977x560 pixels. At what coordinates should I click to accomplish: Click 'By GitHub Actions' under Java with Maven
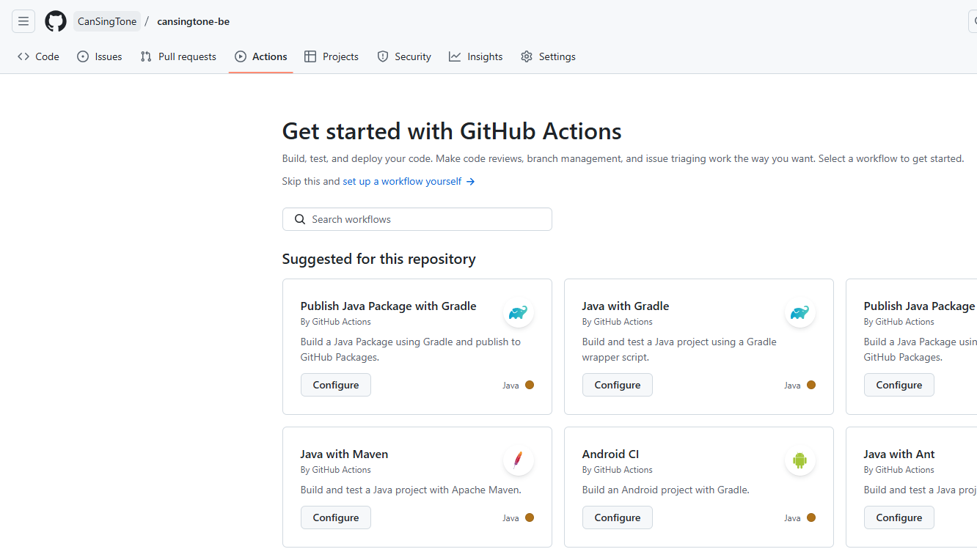335,470
